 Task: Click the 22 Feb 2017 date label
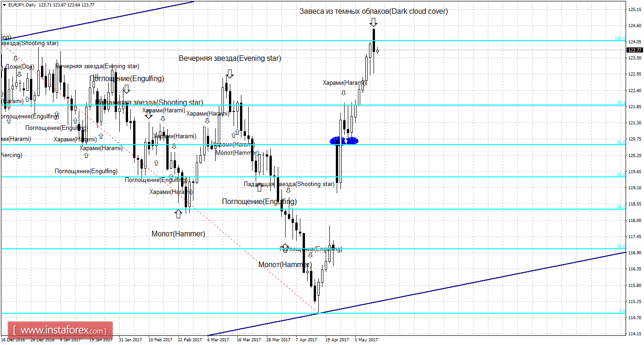pyautogui.click(x=190, y=340)
